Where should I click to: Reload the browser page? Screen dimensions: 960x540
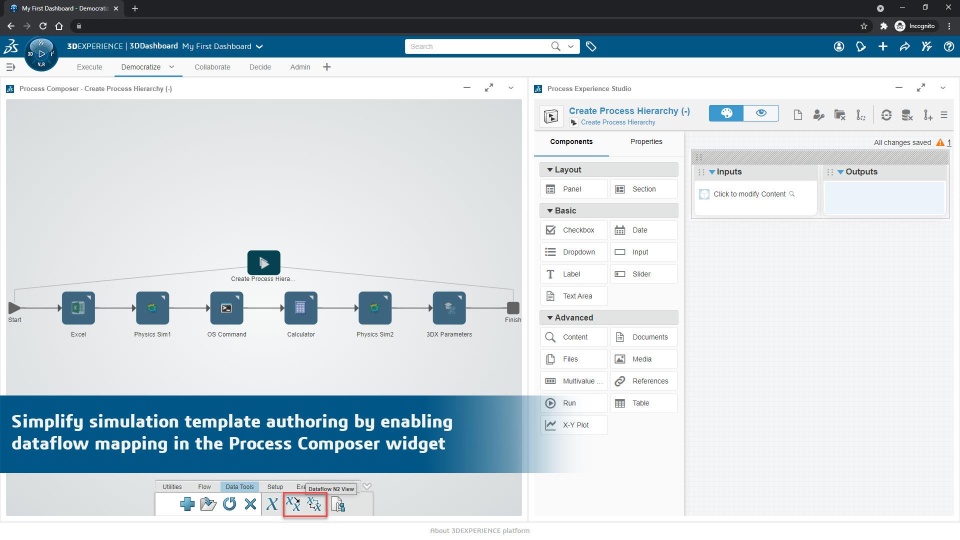click(x=43, y=26)
